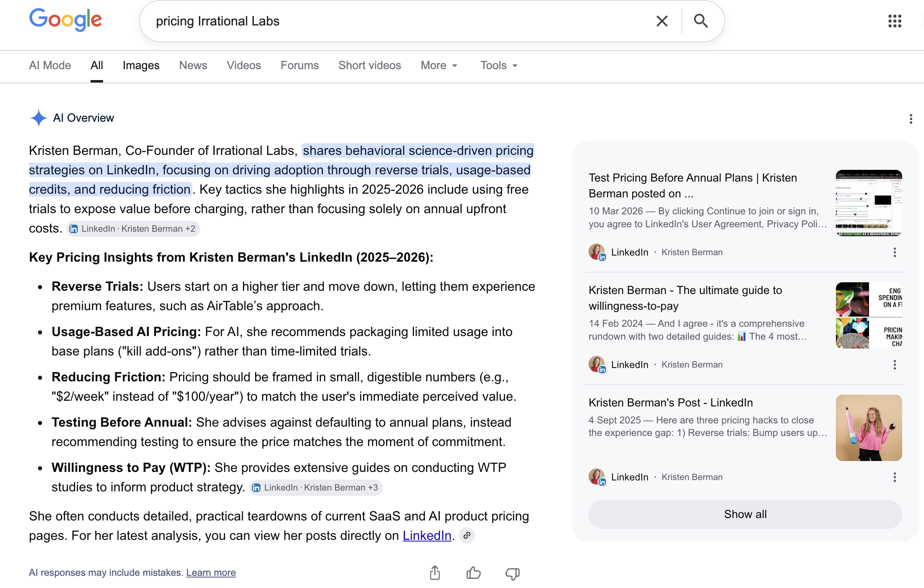
Task: Click Key Pricing Insights section heading
Action: pos(231,257)
